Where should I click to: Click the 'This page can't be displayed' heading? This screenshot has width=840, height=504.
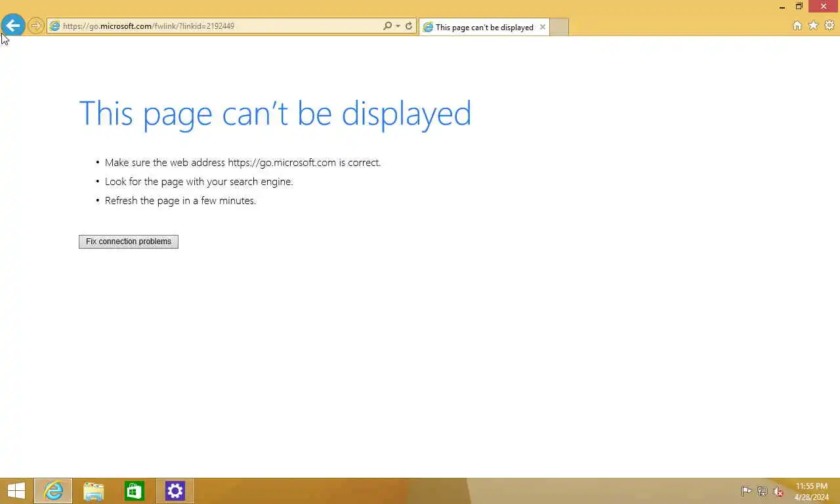coord(275,113)
